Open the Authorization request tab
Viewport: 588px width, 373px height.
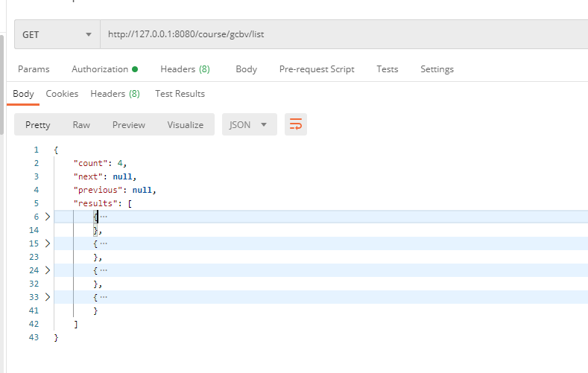pyautogui.click(x=104, y=69)
